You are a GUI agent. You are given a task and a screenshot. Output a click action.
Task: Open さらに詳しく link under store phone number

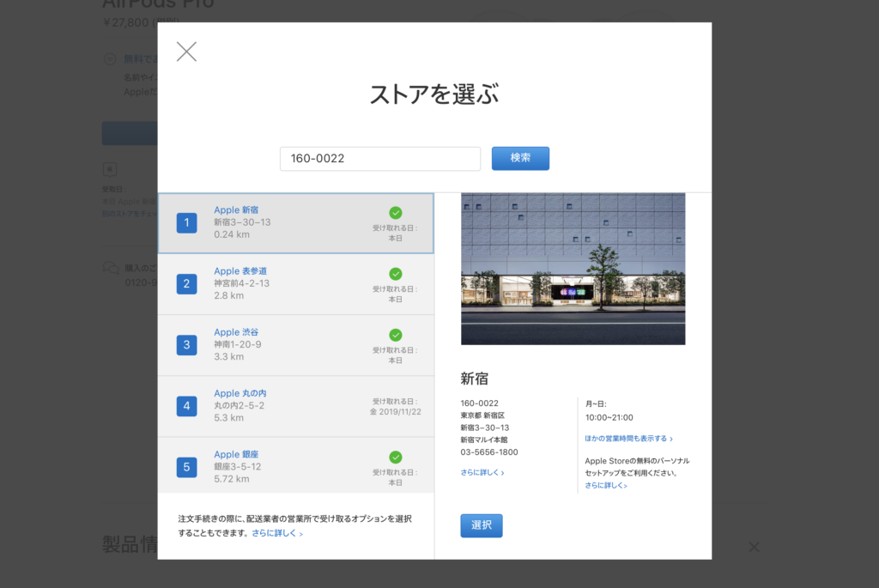pyautogui.click(x=482, y=472)
